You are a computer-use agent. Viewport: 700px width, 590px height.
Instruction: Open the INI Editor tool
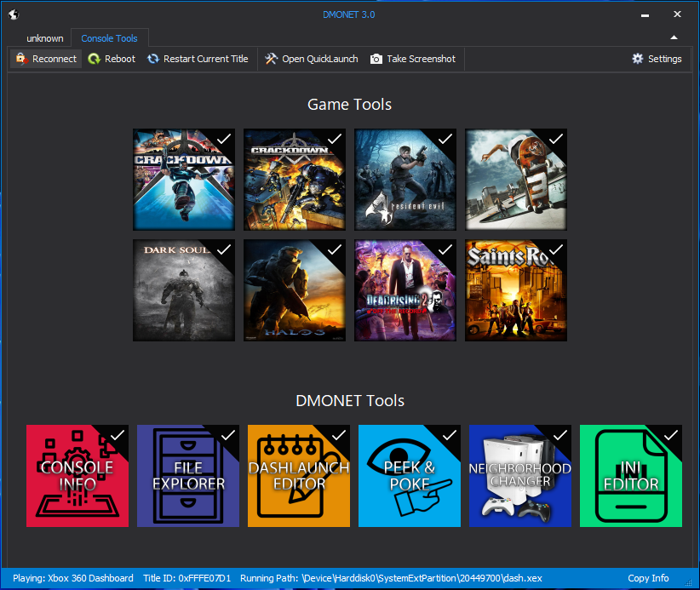pyautogui.click(x=631, y=476)
